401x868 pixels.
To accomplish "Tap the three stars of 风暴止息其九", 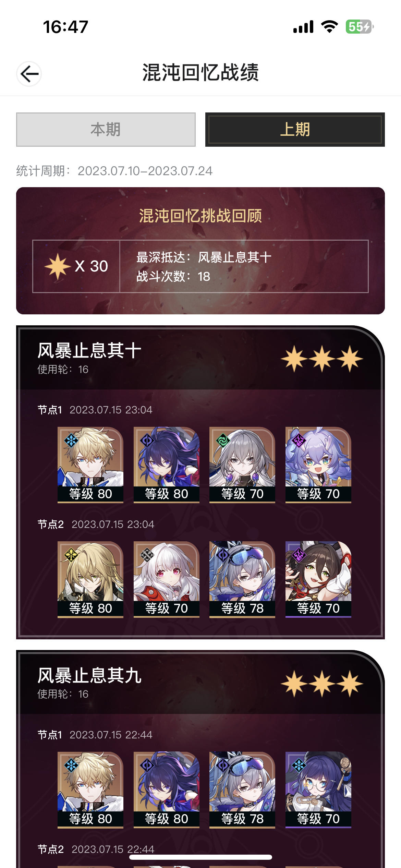I will tap(322, 684).
